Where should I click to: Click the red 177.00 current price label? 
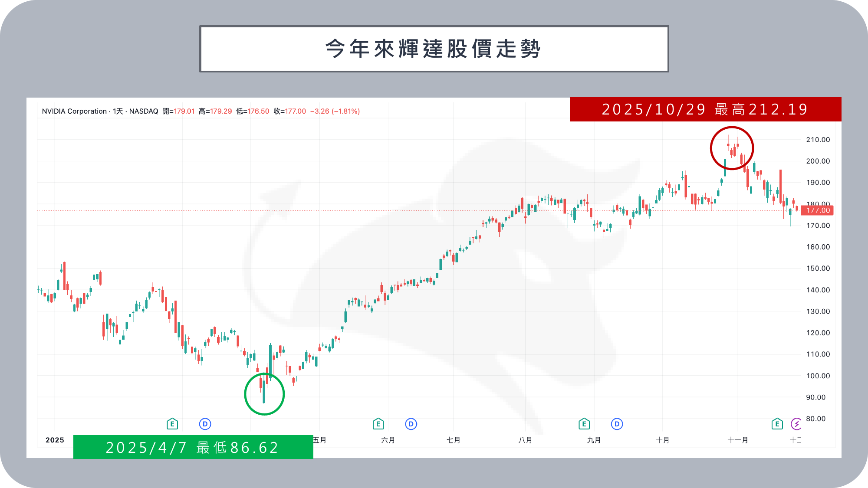click(x=817, y=210)
